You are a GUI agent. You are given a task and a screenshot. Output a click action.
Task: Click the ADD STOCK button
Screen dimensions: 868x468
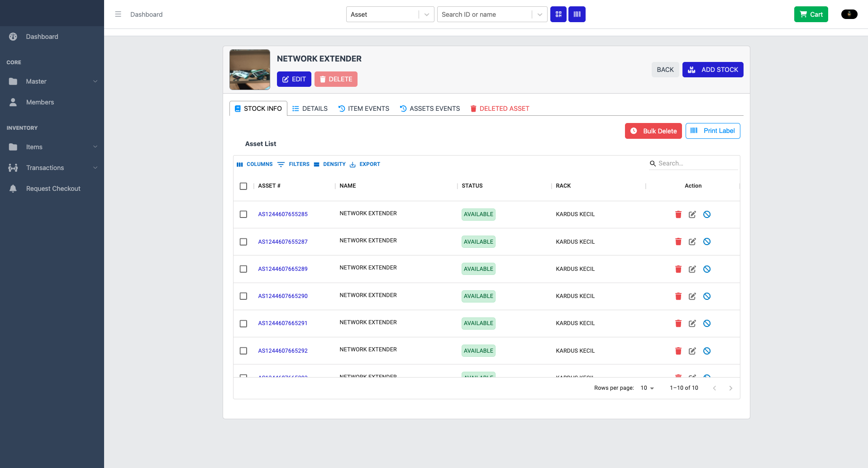[x=712, y=70]
